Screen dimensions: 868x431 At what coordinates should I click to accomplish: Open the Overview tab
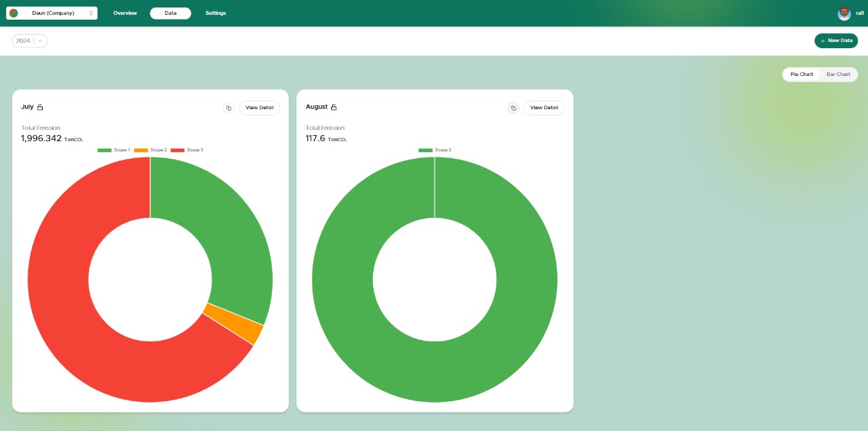coord(125,13)
